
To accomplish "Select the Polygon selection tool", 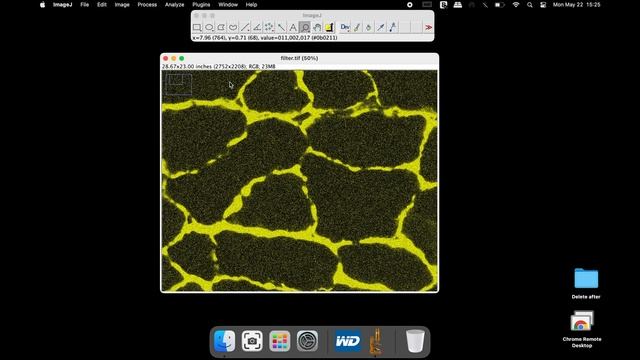I will (221, 27).
